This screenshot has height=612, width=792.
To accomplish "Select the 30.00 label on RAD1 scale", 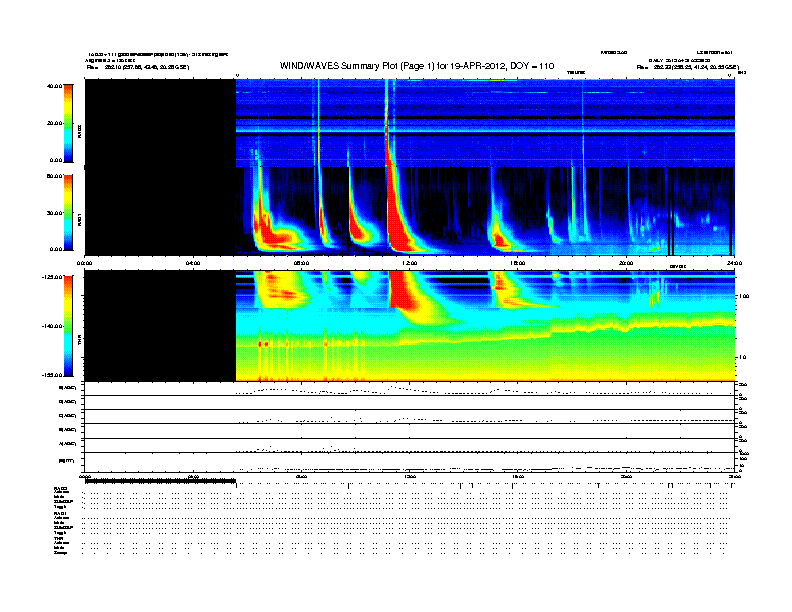I will 55,213.
